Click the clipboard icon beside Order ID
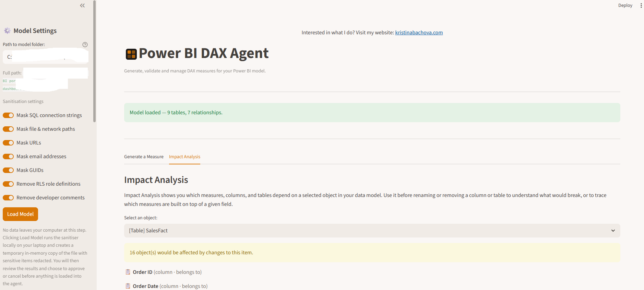 [128, 272]
